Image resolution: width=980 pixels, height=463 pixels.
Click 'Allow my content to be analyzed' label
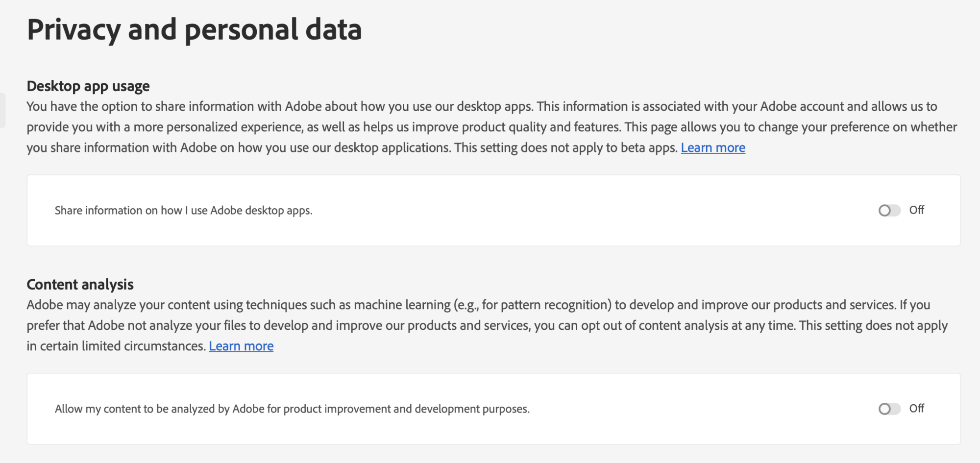coord(292,409)
